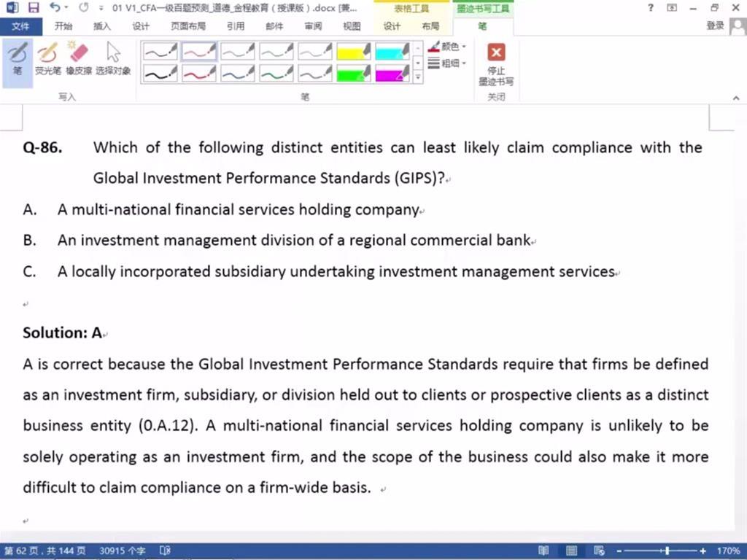
Task: Switch to Read Mode view
Action: tap(543, 551)
